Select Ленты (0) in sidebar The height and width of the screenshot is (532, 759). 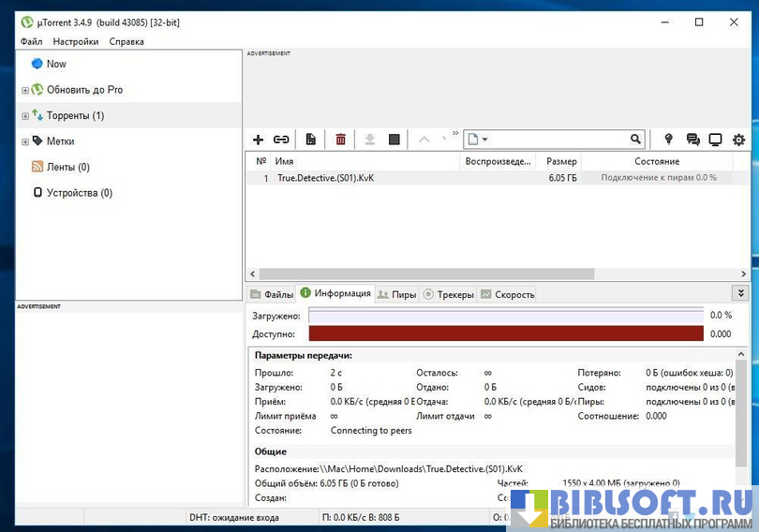(x=67, y=167)
